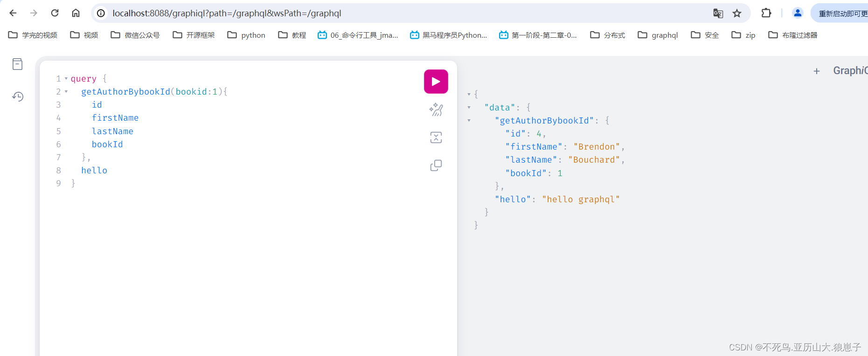This screenshot has height=356, width=868.
Task: Open the 视频 bookmark folder
Action: pos(84,35)
